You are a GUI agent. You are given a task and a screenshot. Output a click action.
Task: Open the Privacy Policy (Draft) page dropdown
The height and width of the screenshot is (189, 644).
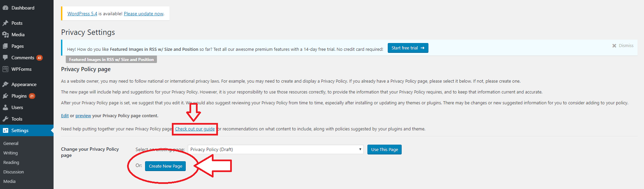click(276, 149)
